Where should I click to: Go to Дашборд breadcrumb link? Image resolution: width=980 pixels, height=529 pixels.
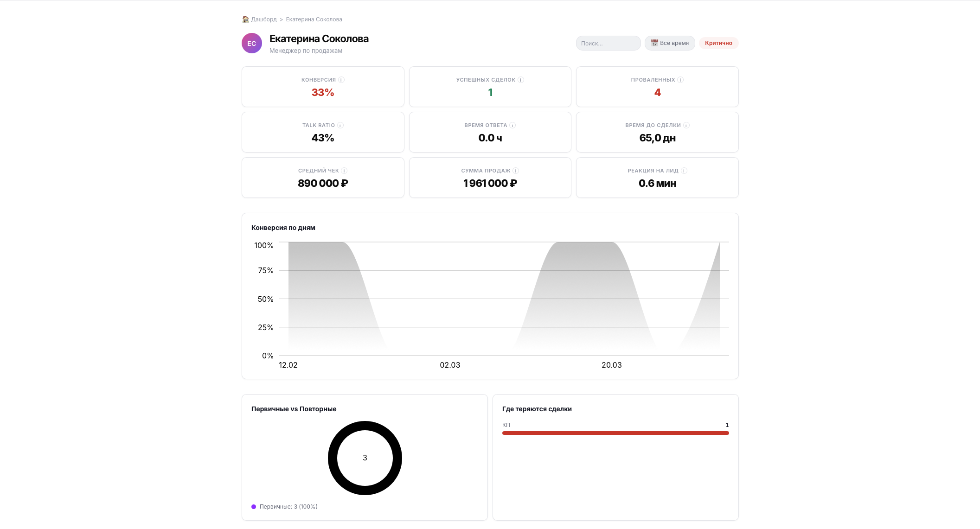click(x=263, y=19)
